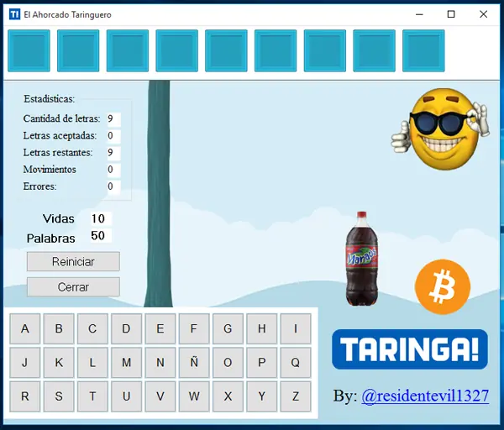Viewport: 504px width, 430px height.
Task: Pick the letter C button
Action: pos(92,328)
